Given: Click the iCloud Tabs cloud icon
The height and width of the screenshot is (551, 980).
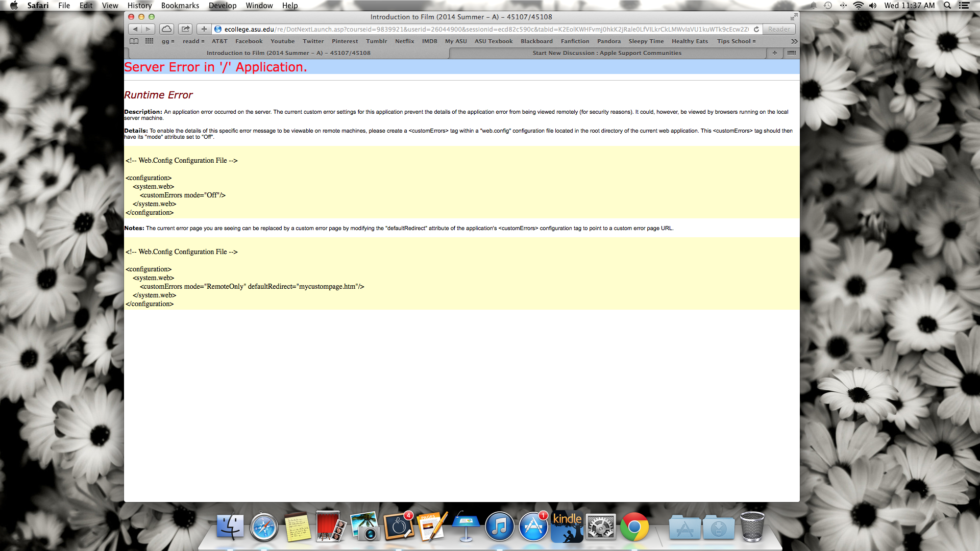Looking at the screenshot, I should click(166, 29).
